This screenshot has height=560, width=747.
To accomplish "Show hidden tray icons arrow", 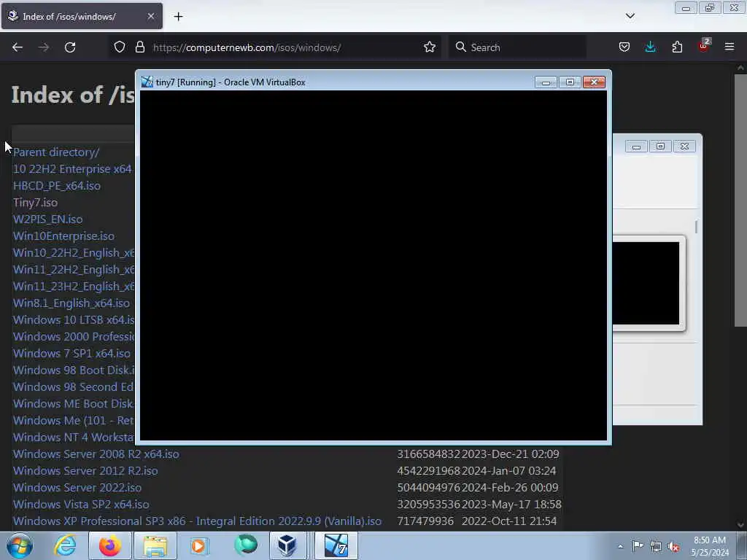I will [x=620, y=546].
